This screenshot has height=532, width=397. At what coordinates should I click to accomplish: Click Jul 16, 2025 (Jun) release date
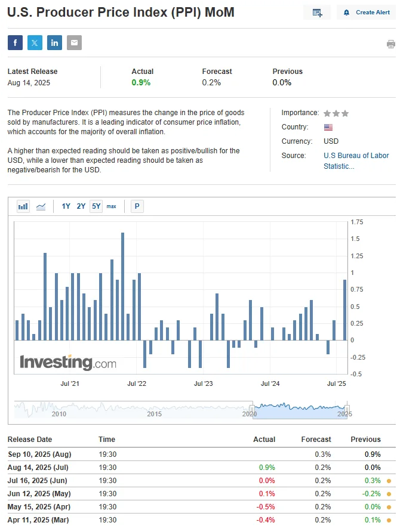(x=38, y=481)
